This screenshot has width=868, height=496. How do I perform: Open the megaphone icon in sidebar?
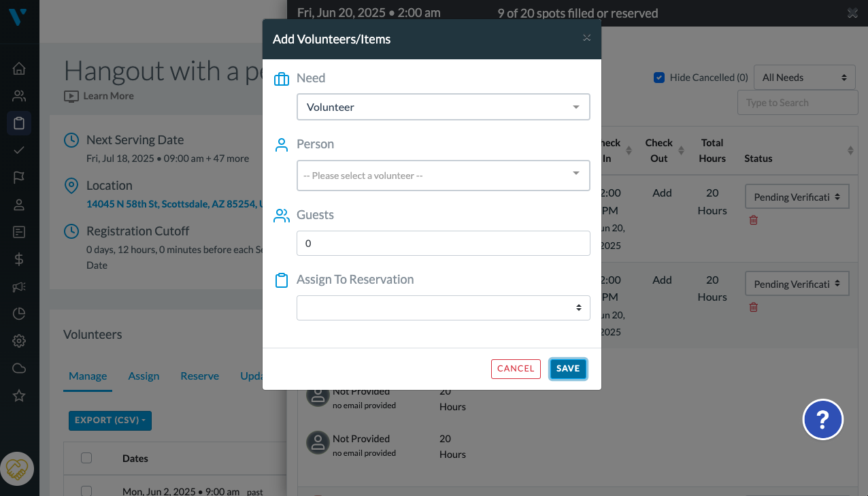pyautogui.click(x=19, y=287)
